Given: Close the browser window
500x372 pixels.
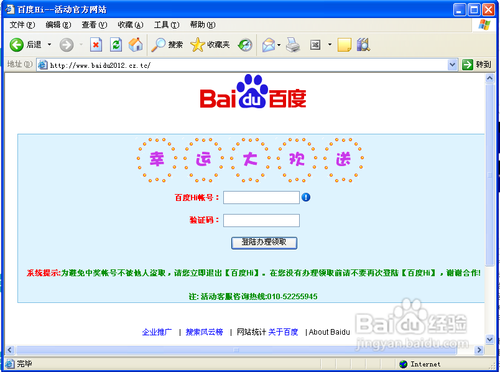Looking at the screenshot, I should 489,9.
